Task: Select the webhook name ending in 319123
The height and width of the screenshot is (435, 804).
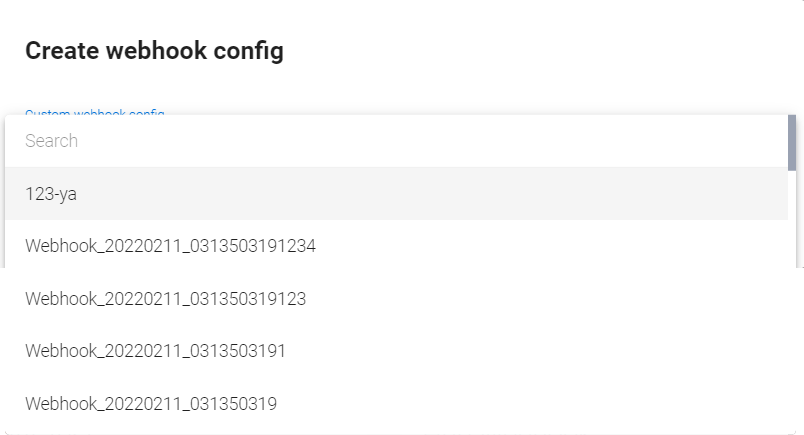Action: pos(166,298)
